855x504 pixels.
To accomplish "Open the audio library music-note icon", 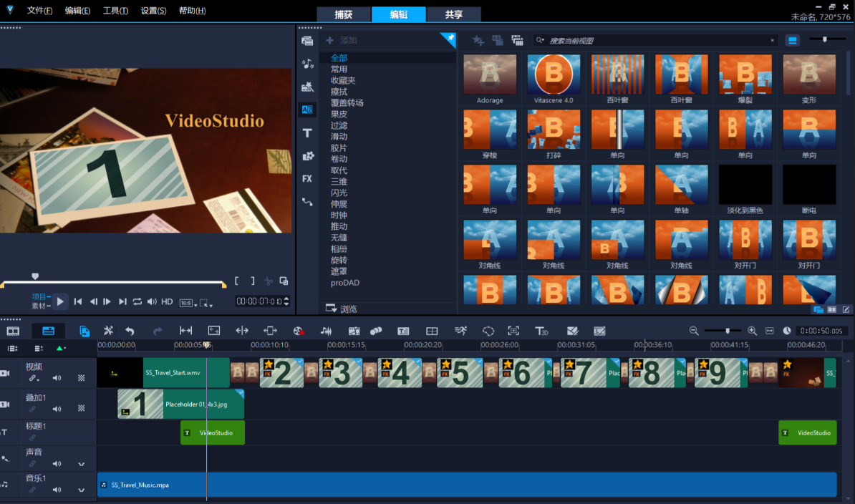I will pos(307,64).
